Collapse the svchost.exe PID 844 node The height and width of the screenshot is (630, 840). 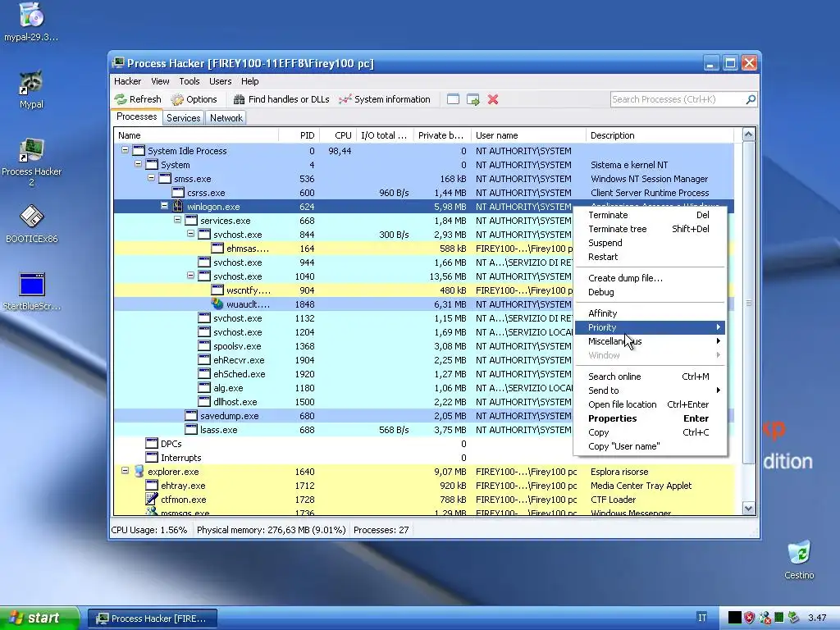pos(190,234)
